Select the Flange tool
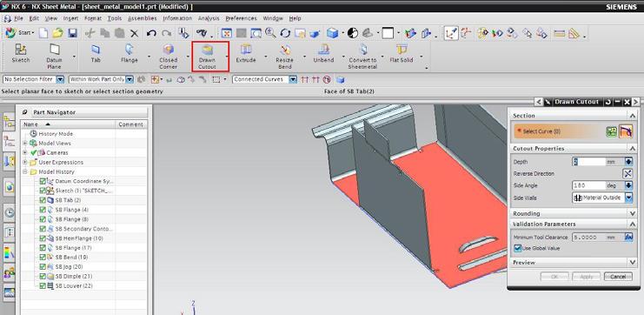The height and width of the screenshot is (315, 644). 129,54
